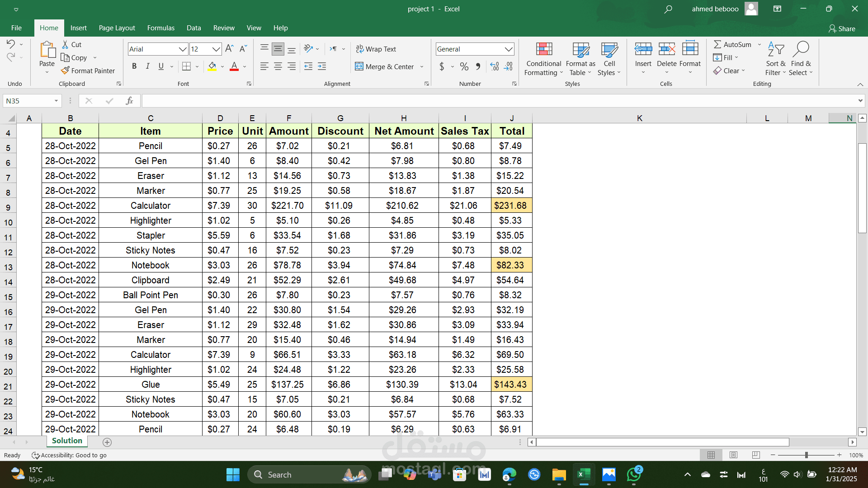Toggle Wrap Text

coord(375,49)
